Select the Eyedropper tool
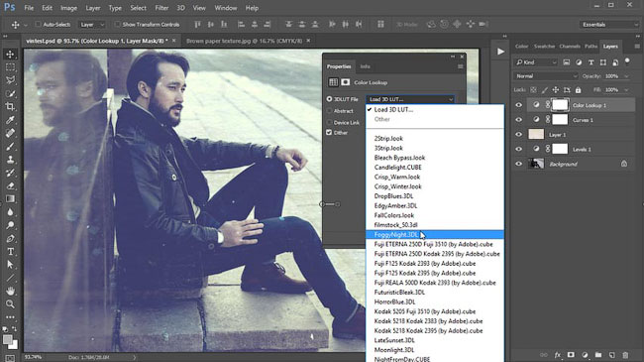The height and width of the screenshot is (362, 644). point(10,120)
